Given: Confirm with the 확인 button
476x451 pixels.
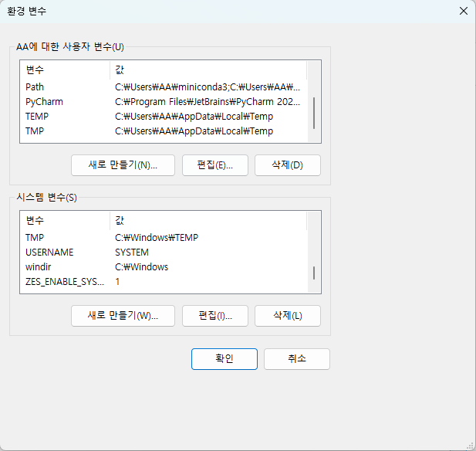Looking at the screenshot, I should coord(224,359).
